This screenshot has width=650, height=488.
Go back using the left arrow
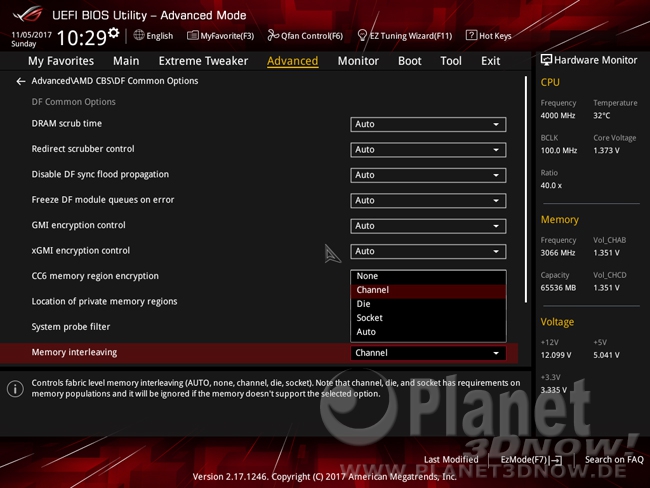coord(21,81)
